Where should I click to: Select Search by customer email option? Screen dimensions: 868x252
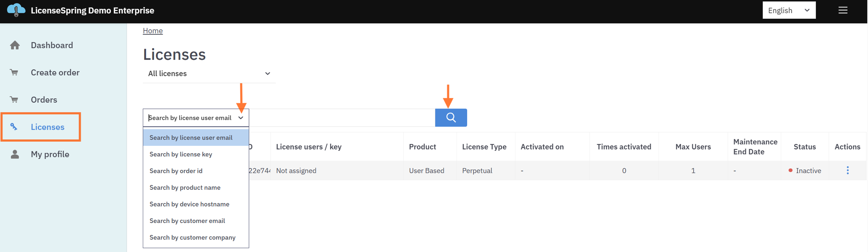[187, 220]
